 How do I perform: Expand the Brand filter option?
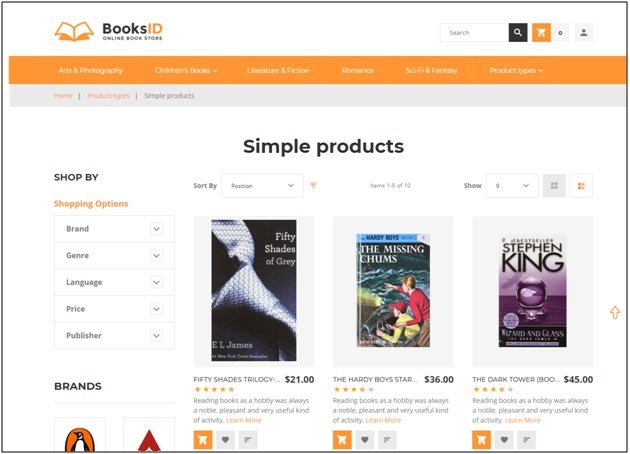point(115,229)
